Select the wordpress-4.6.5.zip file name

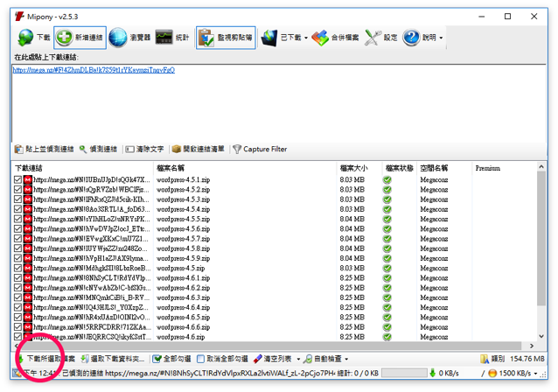point(184,318)
